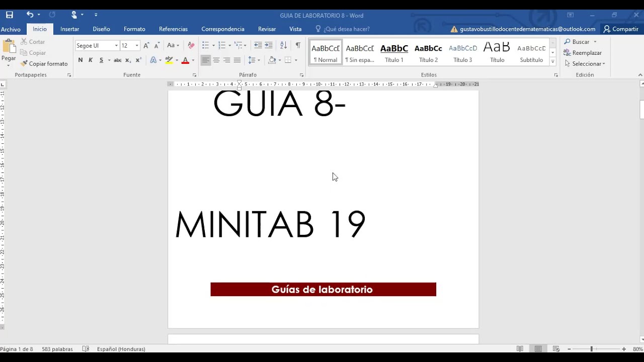The width and height of the screenshot is (644, 362).
Task: Click the zoom slider handle
Action: point(592,349)
